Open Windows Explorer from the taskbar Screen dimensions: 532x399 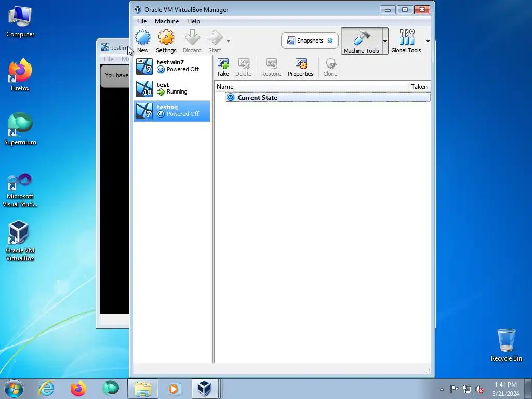point(143,389)
